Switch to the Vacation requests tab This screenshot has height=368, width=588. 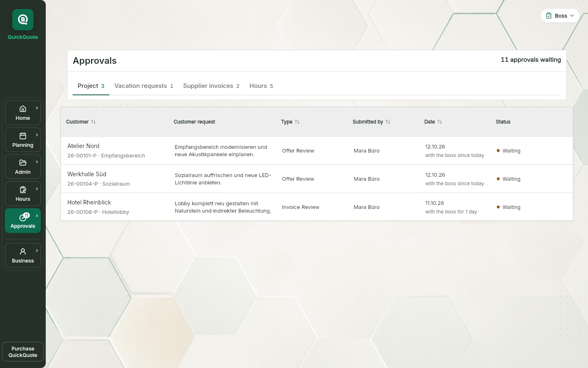coord(144,86)
